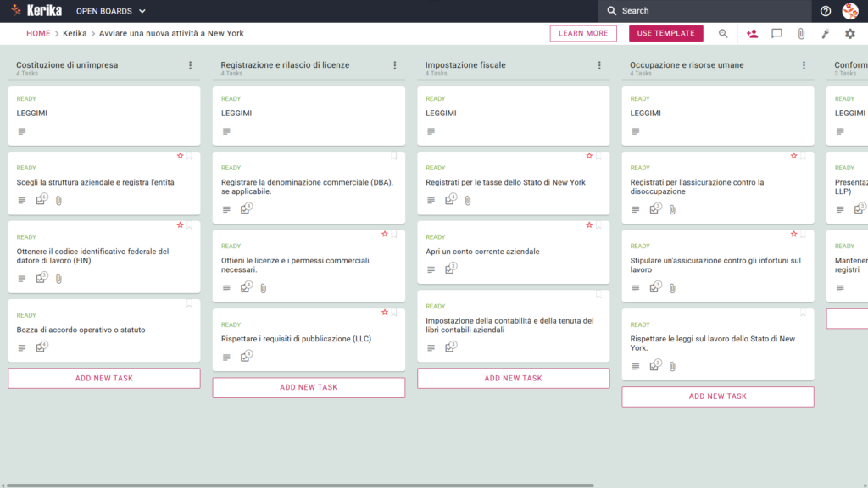Screen dimensions: 868x488
Task: Click the Kerika breadcrumb
Action: pyautogui.click(x=75, y=33)
